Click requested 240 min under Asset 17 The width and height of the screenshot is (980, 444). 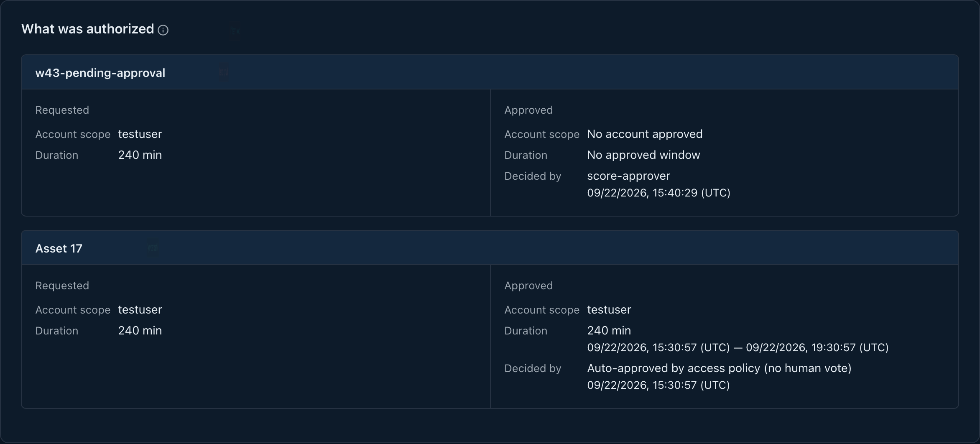point(140,331)
